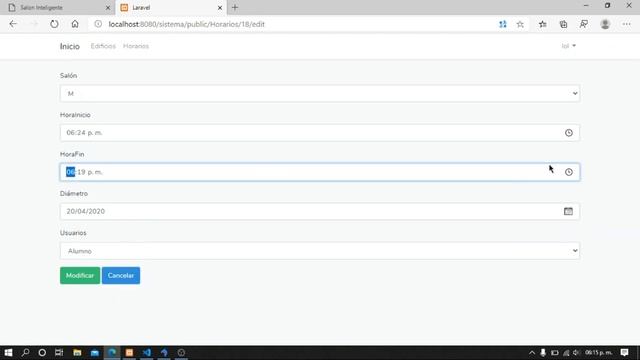Open the volume control in system tray
The image size is (640, 360).
point(576,353)
